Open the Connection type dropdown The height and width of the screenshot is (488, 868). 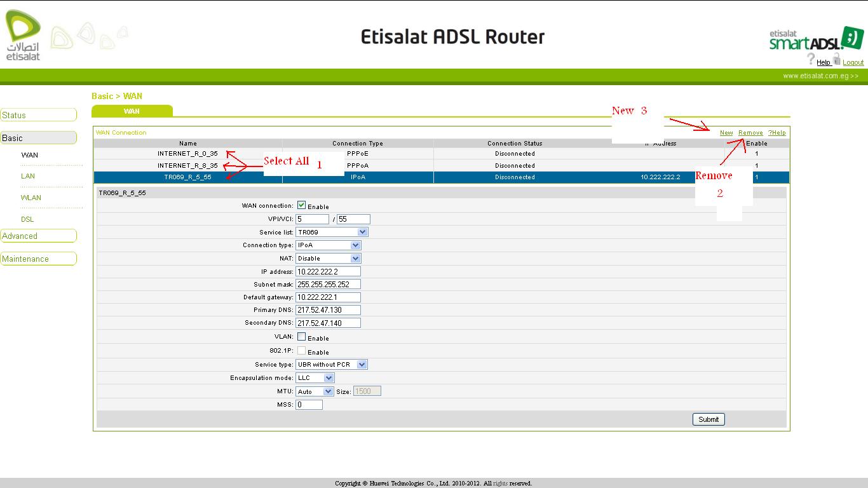click(x=329, y=245)
